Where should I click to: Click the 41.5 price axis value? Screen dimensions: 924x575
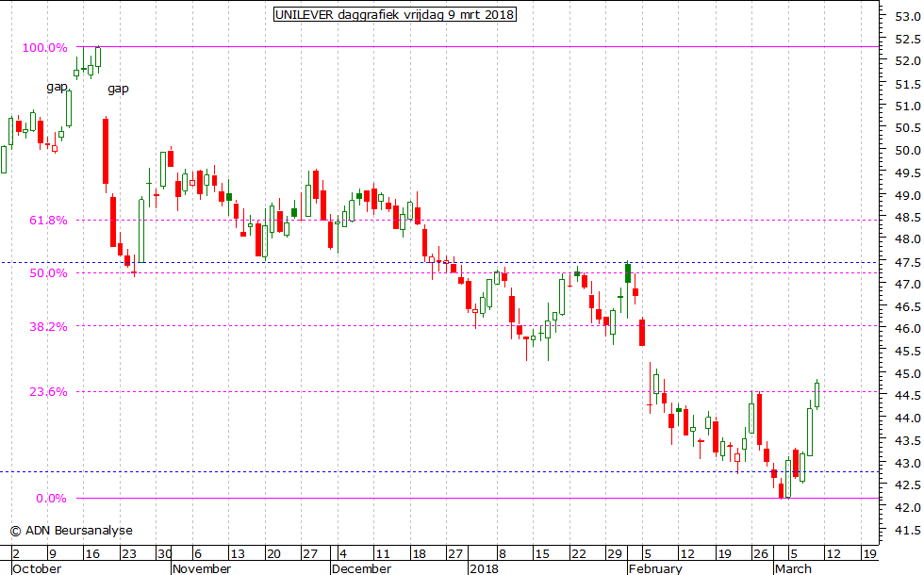click(907, 530)
